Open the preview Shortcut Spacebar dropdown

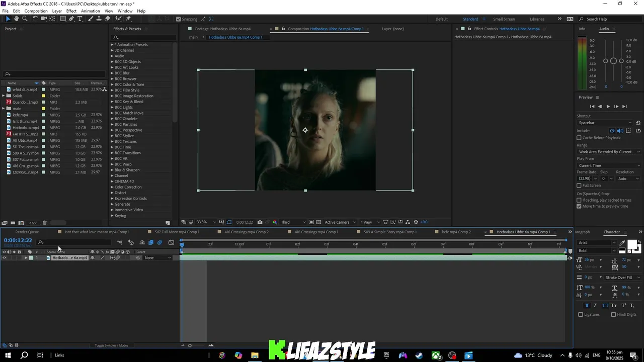point(605,123)
